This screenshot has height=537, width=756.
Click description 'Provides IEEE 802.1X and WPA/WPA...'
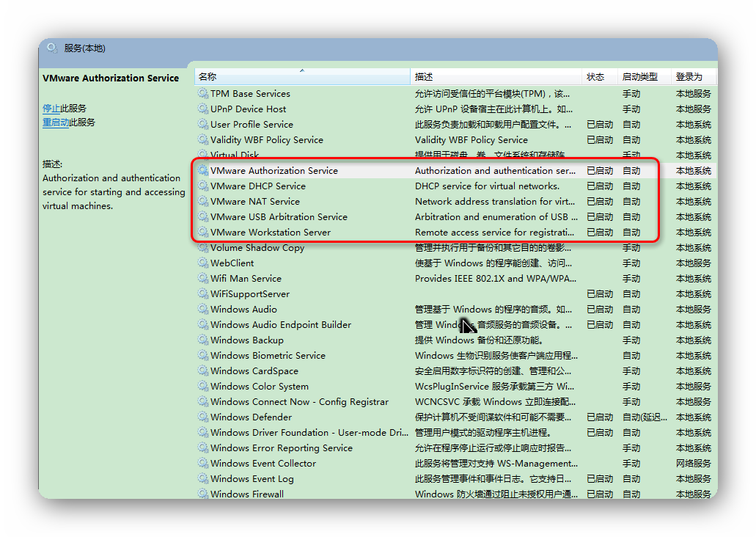(496, 279)
